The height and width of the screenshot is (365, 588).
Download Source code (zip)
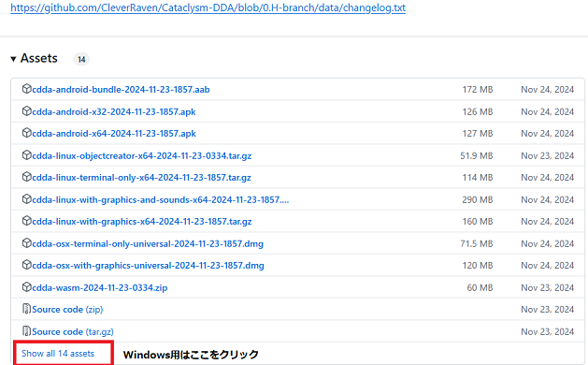coord(67,310)
